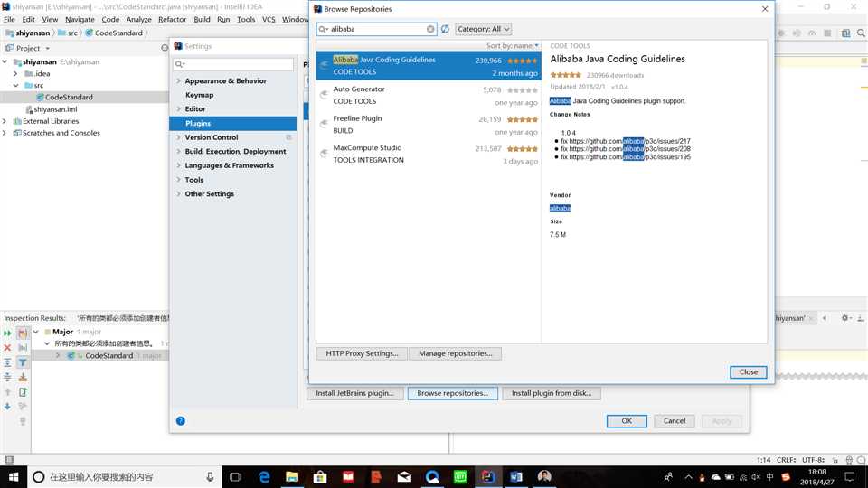
Task: Open the VCS menu
Action: (269, 19)
